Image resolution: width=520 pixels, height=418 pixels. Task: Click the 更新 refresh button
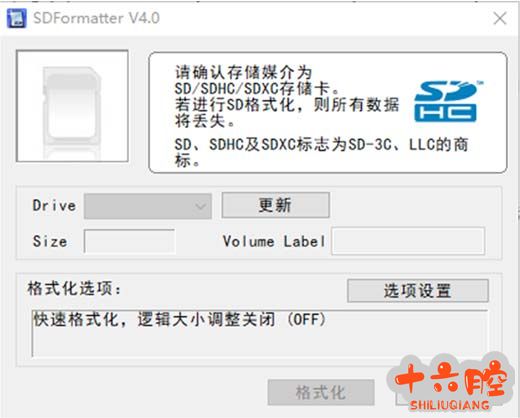pos(276,205)
